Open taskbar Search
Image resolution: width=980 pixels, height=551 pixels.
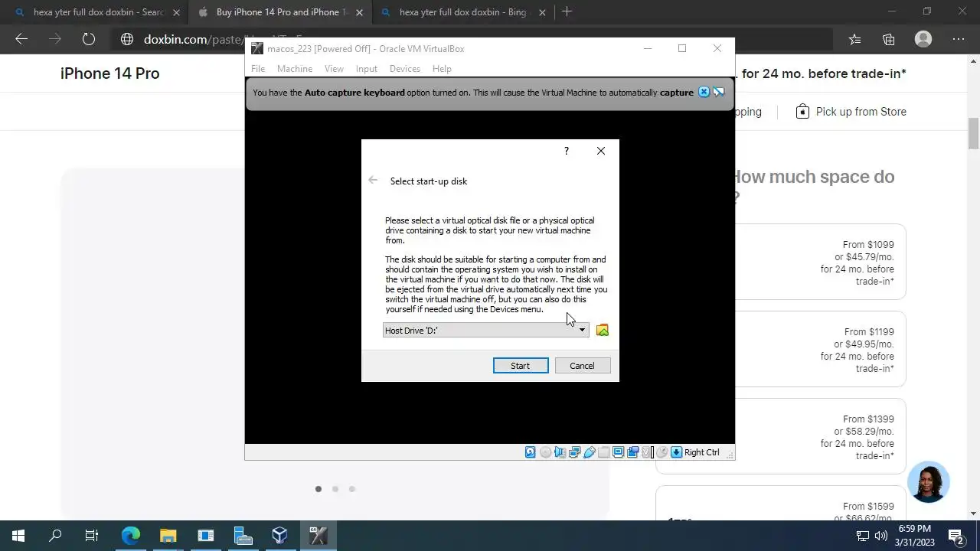tap(55, 536)
